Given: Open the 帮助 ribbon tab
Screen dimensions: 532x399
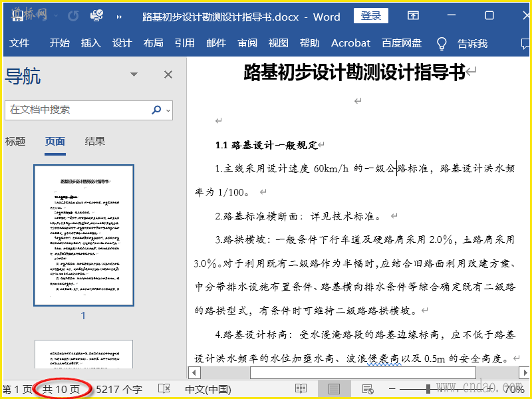Looking at the screenshot, I should click(310, 43).
